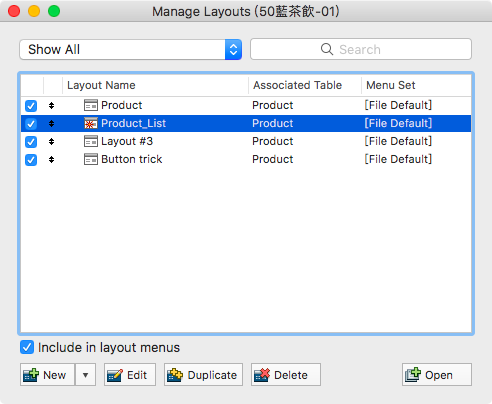Click the magnifying glass search icon
This screenshot has width=492, height=404.
327,49
